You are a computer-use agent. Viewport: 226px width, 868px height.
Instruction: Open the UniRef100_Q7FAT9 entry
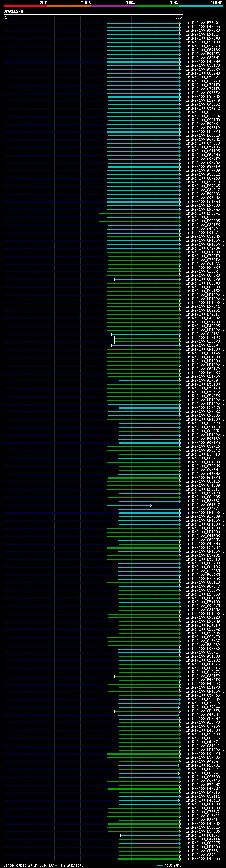pos(203,256)
